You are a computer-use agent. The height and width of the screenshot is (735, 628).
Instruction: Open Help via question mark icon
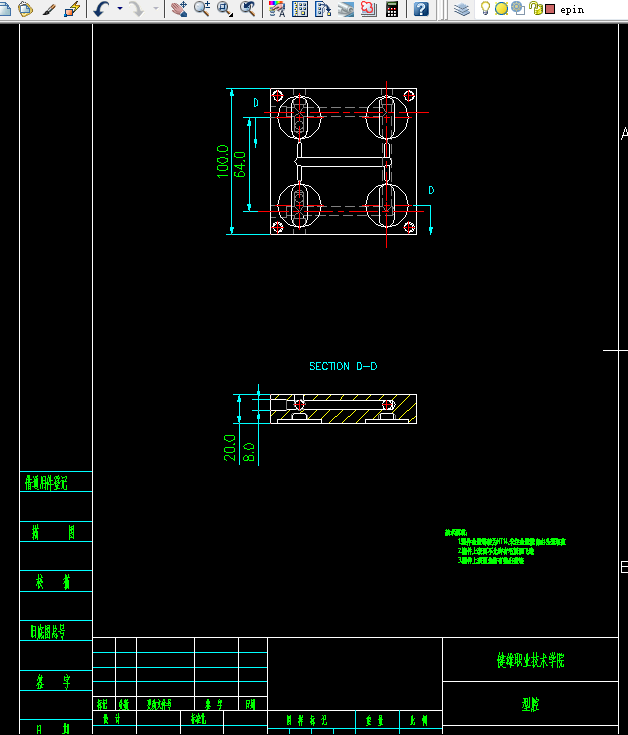click(421, 8)
